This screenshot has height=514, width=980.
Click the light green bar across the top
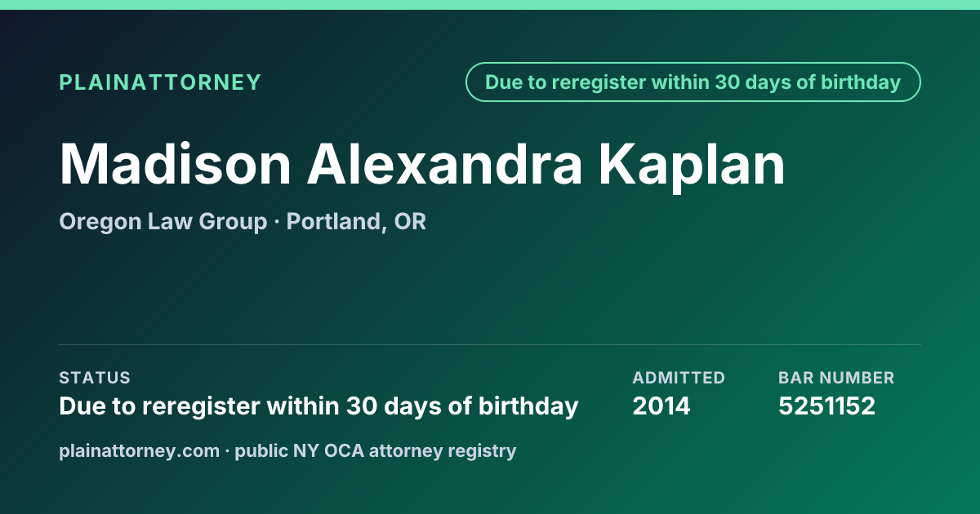[x=490, y=5]
